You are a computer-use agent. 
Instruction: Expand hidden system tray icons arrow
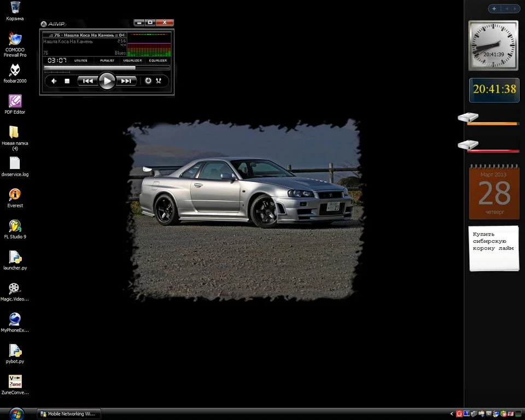(452, 414)
